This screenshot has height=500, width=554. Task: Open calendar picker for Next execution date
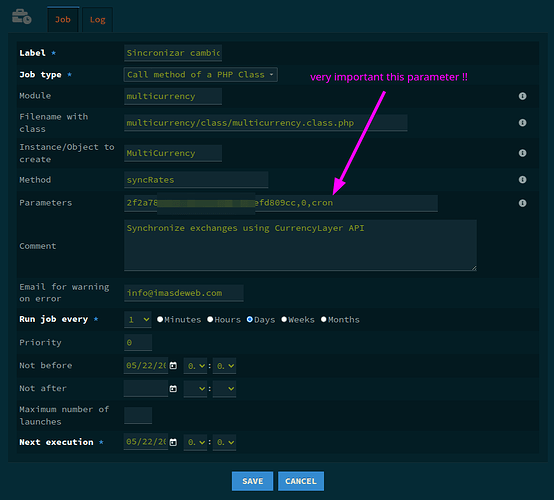click(173, 442)
